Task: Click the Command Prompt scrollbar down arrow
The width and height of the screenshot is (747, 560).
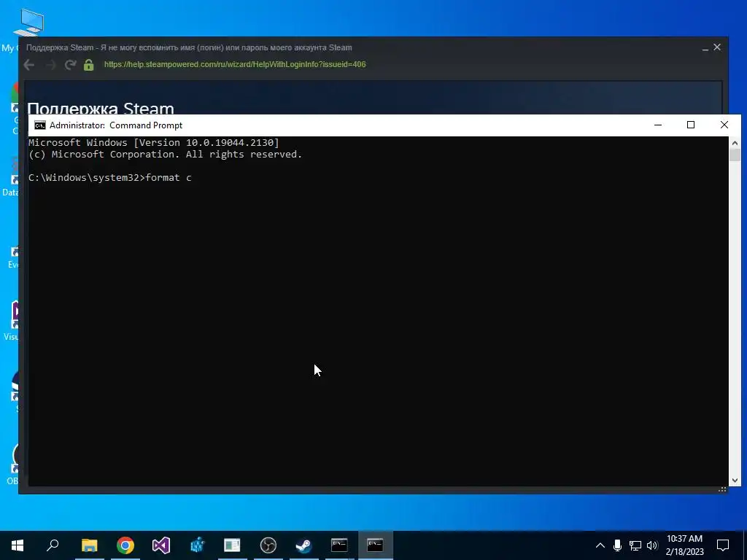Action: (x=735, y=481)
